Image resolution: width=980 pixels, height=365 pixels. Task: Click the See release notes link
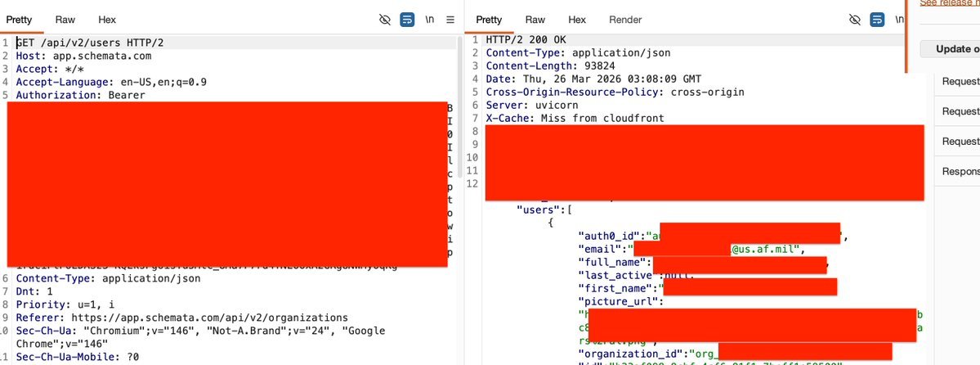coord(950,3)
